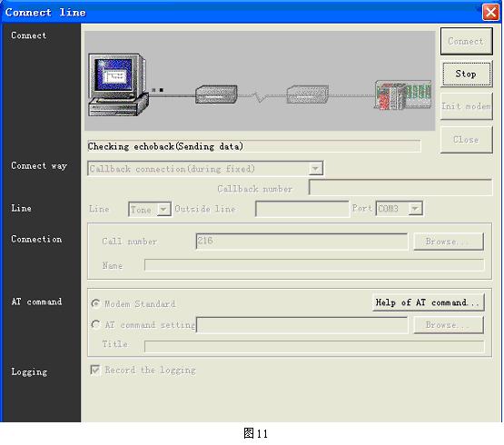Screen dimensions: 504x445
Task: Click the Callback number field
Action: pos(400,187)
